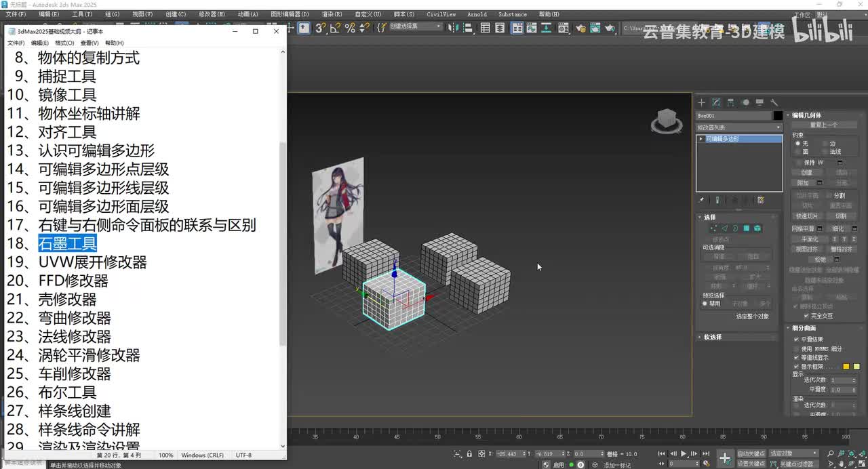
Task: Click the 重复上一个 button
Action: pos(824,125)
